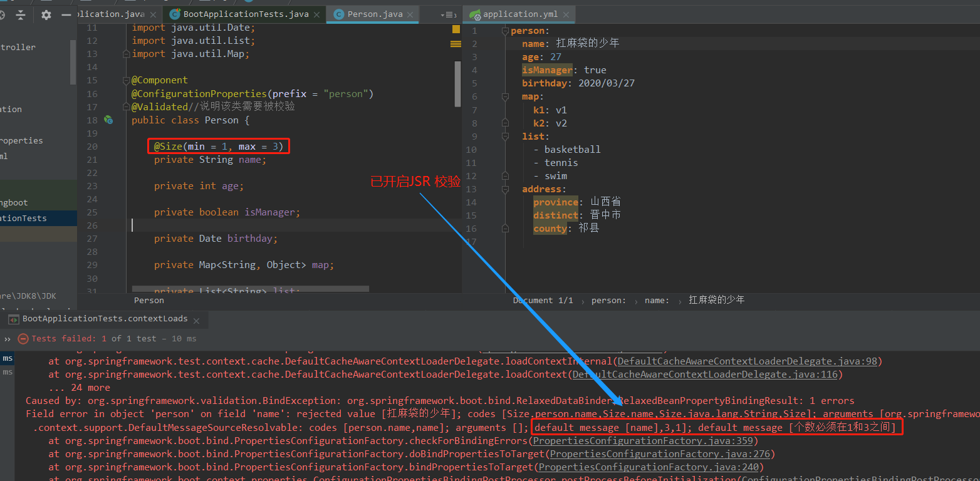This screenshot has width=980, height=481.
Task: Click the Spring bean gutter icon beside class Person
Action: 108,120
